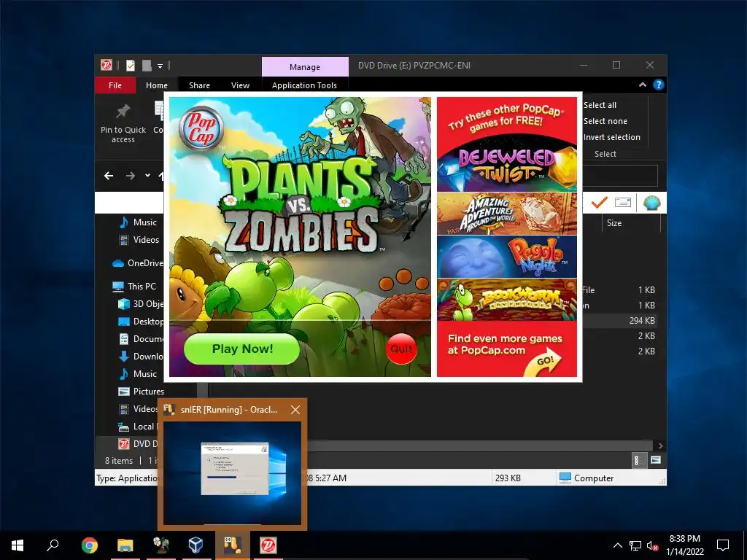Open Plants vs. Zombies taskbar icon
This screenshot has height=560, width=747.
(x=161, y=545)
